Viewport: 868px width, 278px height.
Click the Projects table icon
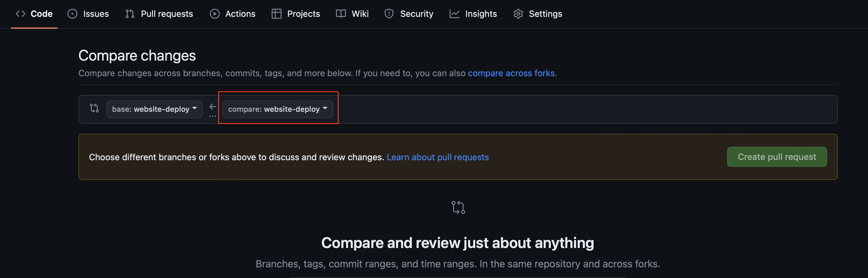point(276,14)
